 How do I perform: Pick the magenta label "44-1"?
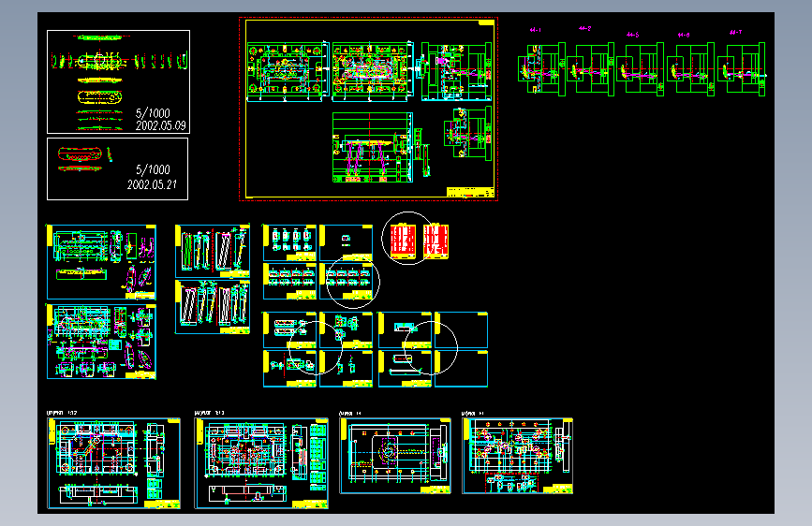tap(535, 30)
